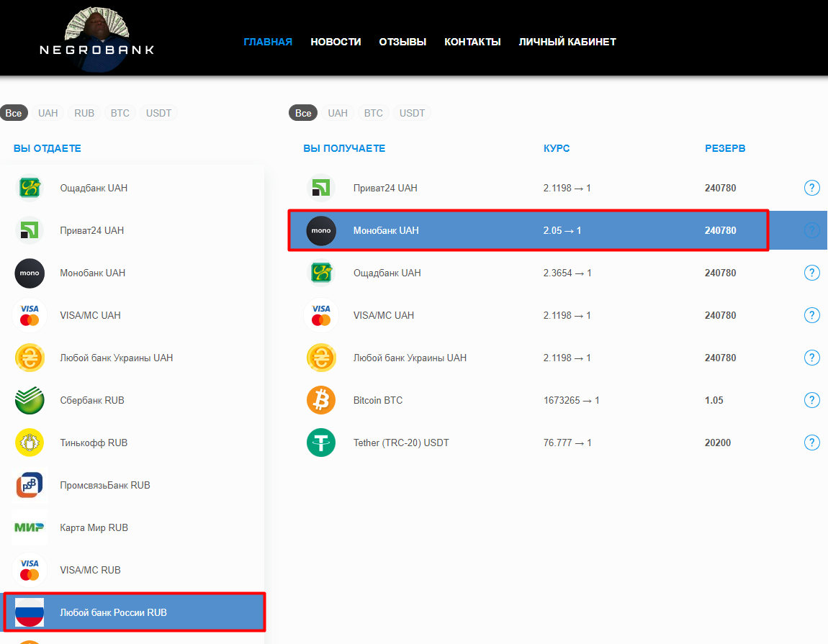Choose Tether (TRC-20) USDT label to receive
Image resolution: width=828 pixels, height=644 pixels.
pos(401,443)
